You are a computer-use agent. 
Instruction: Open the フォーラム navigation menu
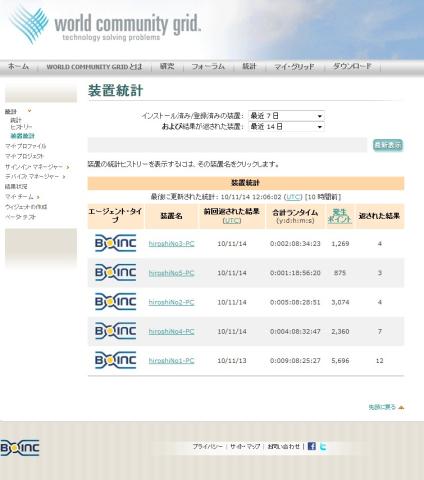coord(208,67)
